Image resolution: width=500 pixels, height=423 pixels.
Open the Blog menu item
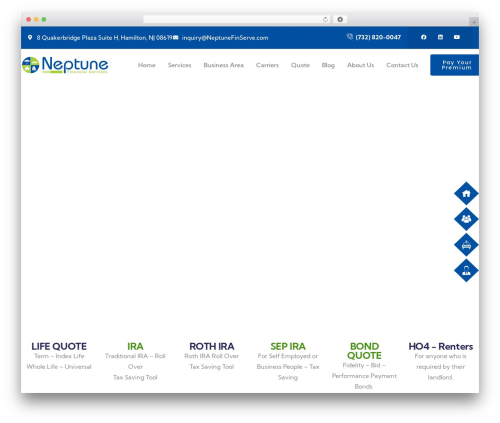[328, 65]
